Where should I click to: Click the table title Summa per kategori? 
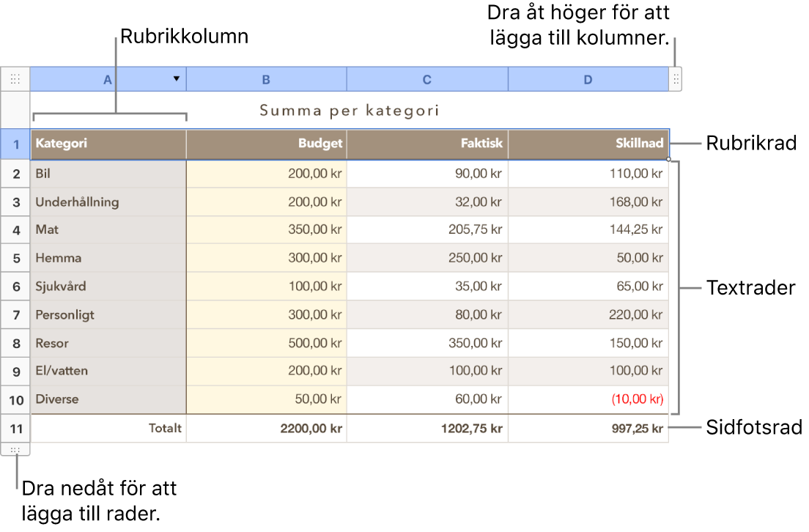350,110
